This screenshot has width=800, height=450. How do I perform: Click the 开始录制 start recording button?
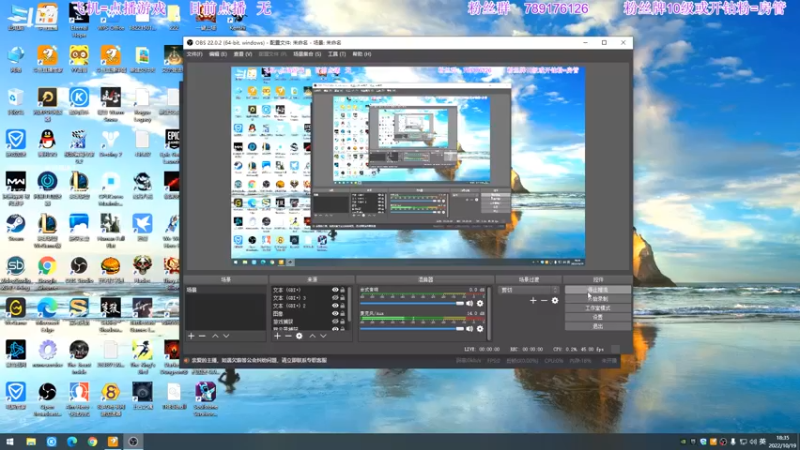click(597, 299)
